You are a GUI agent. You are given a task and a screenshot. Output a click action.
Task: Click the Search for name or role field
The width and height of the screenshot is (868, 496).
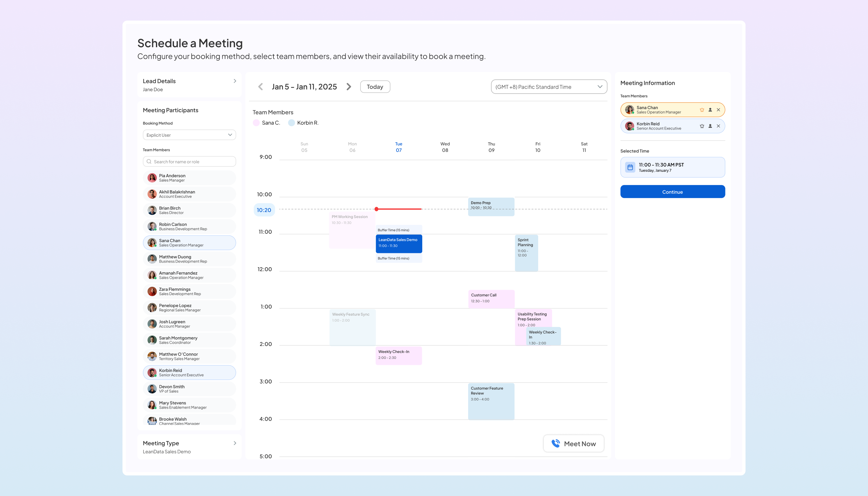[x=189, y=162]
